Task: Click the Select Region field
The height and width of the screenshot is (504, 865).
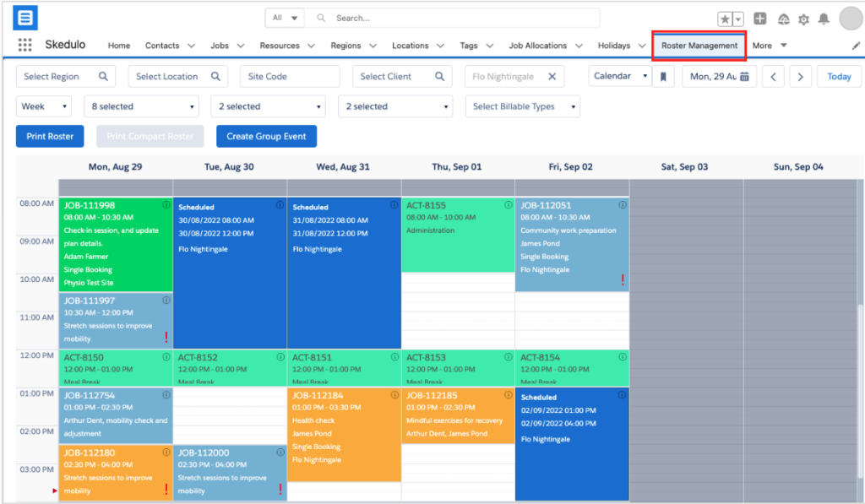Action: click(66, 77)
